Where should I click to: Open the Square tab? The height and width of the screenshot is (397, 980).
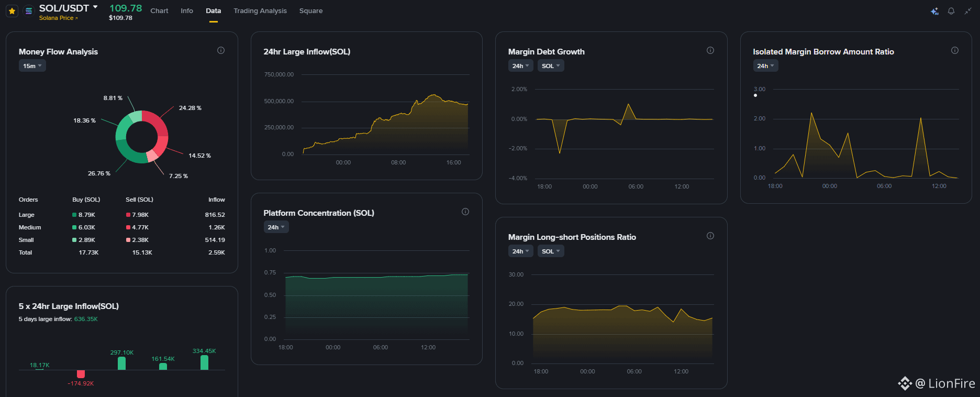[x=311, y=10]
